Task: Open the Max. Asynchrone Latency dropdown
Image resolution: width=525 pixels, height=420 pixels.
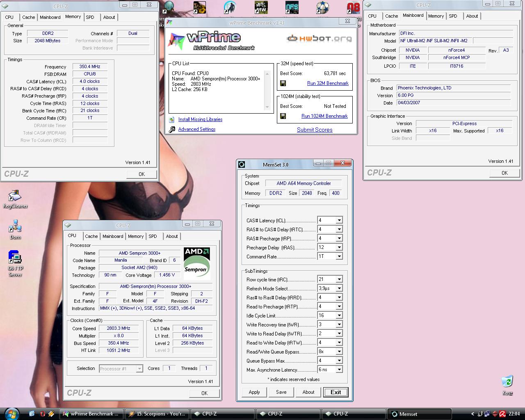Action: point(339,370)
